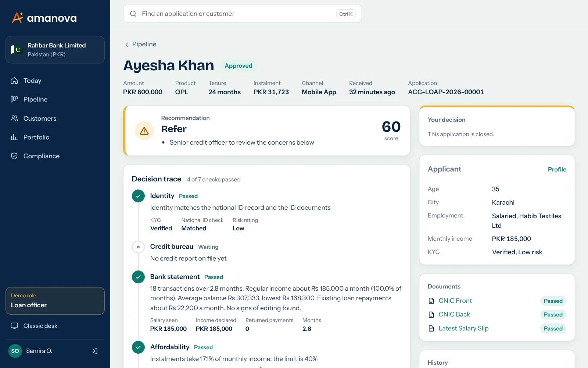The image size is (588, 368).
Task: Click the Customers people icon
Action: pos(14,118)
